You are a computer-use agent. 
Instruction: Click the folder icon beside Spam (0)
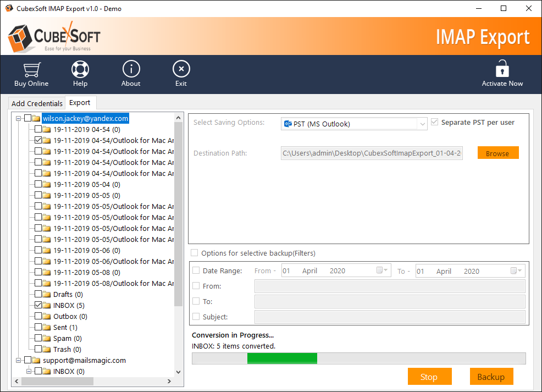coord(47,339)
